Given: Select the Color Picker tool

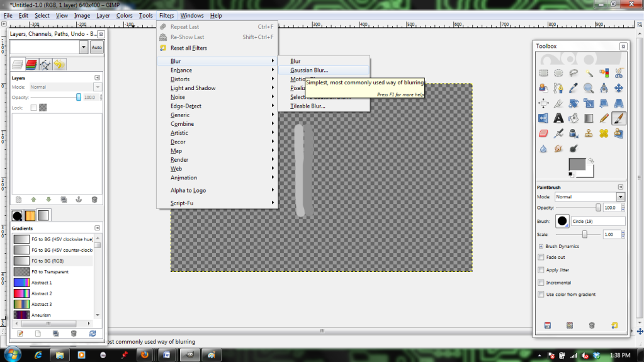Looking at the screenshot, I should pos(573,88).
